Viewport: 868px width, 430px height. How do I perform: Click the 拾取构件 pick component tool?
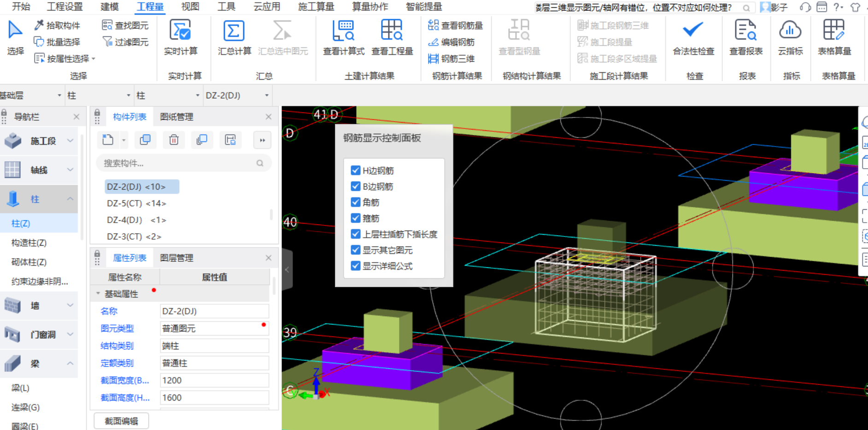[x=58, y=25]
